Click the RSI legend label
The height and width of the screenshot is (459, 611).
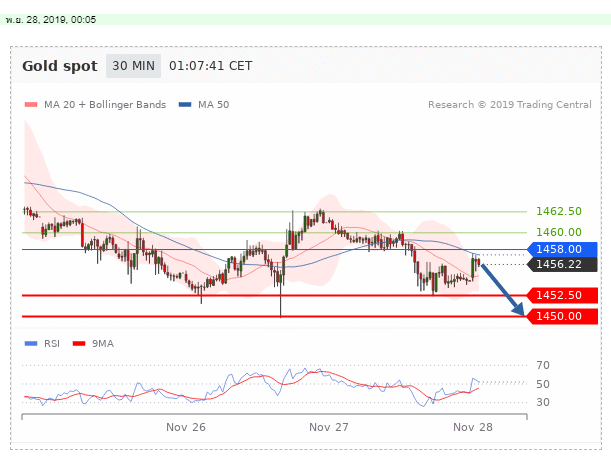pyautogui.click(x=52, y=343)
